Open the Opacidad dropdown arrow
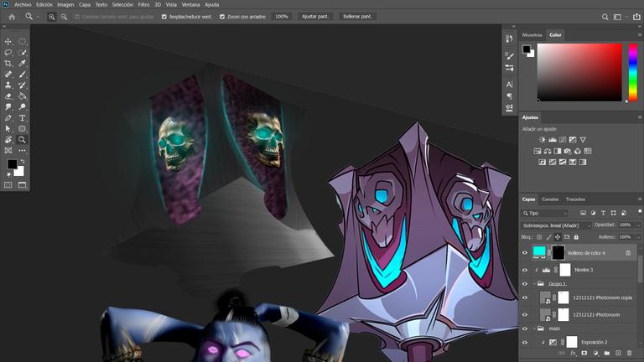 638,225
